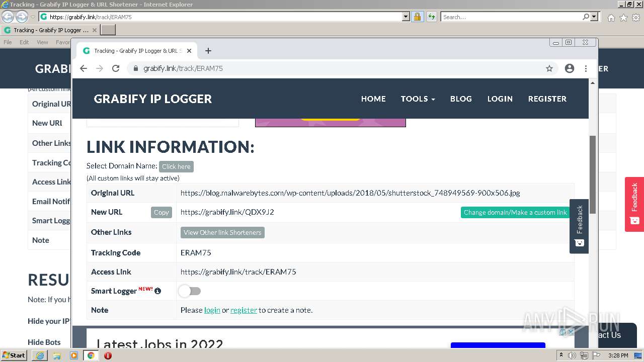Open Windows Explorer folder in taskbar
644x362 pixels.
tap(57, 355)
